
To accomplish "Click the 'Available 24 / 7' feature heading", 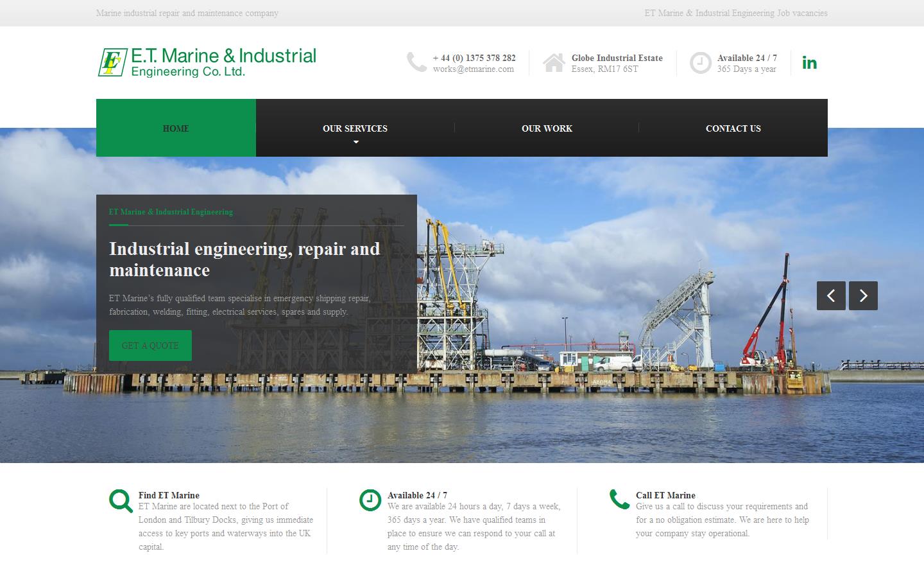I will (x=417, y=495).
